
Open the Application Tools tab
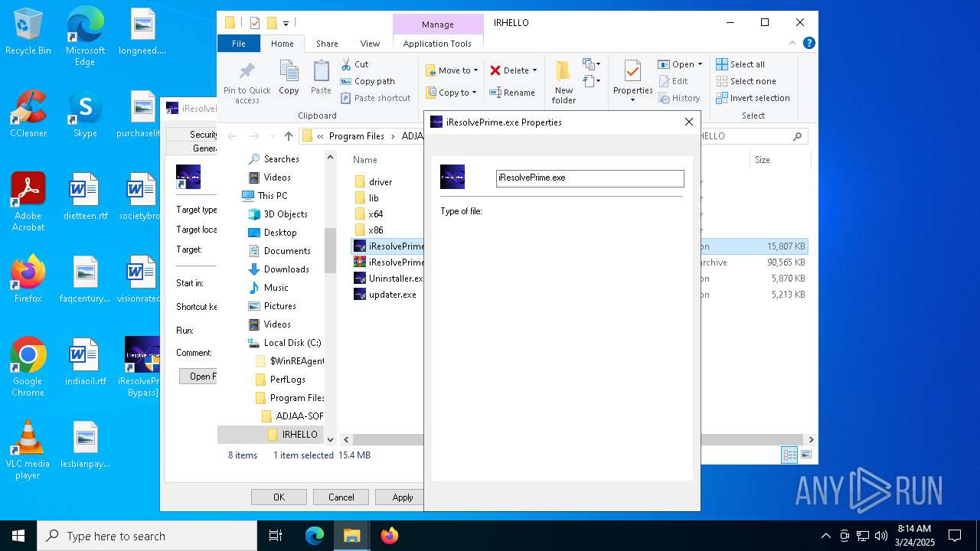click(x=437, y=44)
